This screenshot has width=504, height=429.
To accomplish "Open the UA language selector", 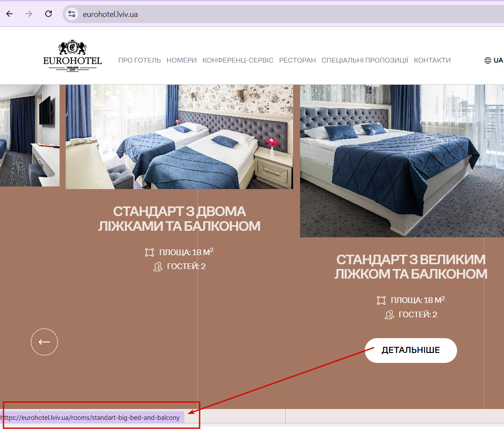I will pyautogui.click(x=494, y=60).
